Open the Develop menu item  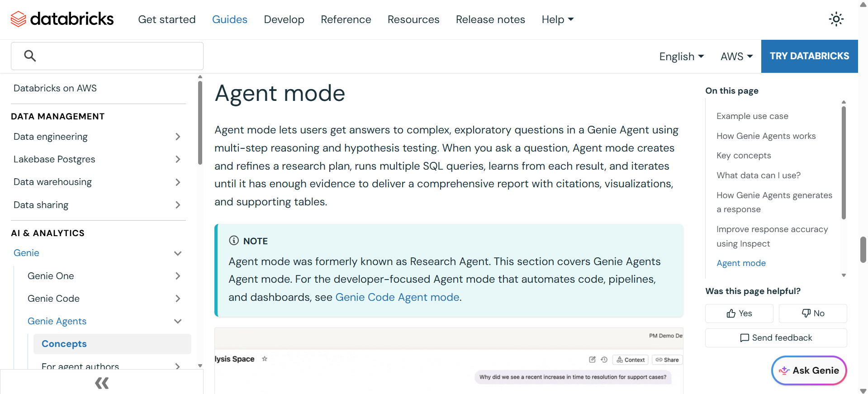pos(284,19)
